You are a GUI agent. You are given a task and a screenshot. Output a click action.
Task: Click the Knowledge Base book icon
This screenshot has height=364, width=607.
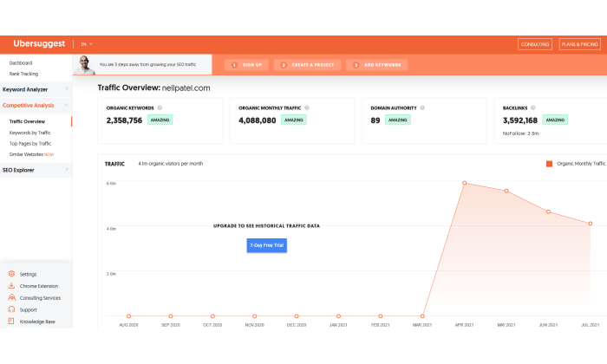pyautogui.click(x=11, y=321)
